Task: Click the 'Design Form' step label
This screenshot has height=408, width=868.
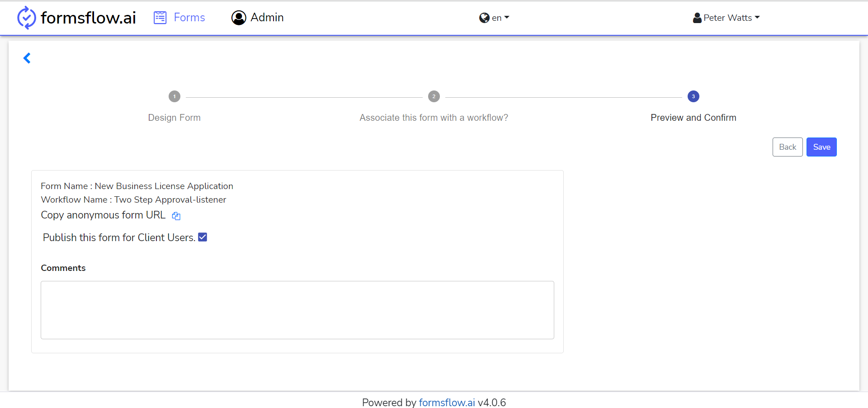Action: coord(175,118)
